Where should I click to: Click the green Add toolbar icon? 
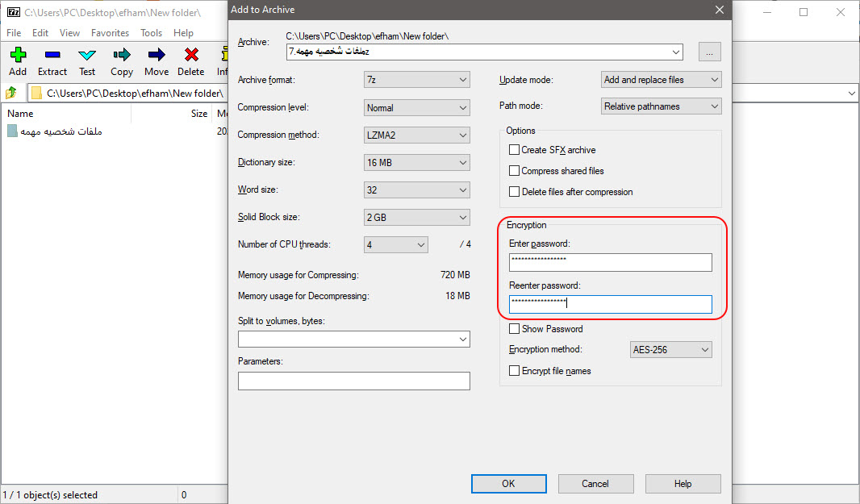[18, 55]
